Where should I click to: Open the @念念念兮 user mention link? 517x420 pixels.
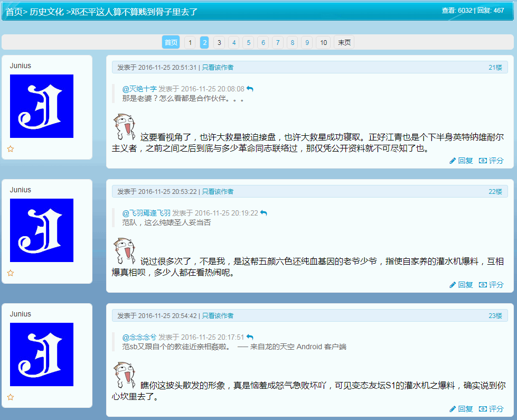[139, 337]
